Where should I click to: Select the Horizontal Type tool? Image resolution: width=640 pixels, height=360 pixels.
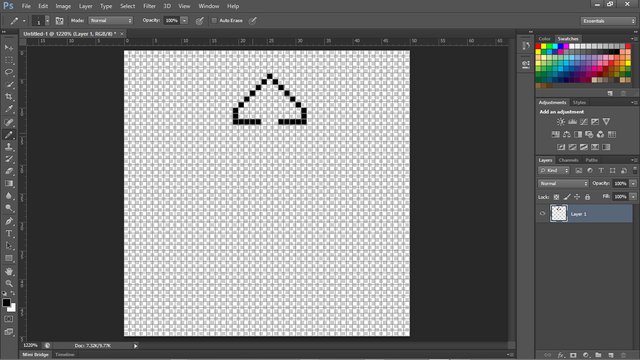pyautogui.click(x=9, y=233)
